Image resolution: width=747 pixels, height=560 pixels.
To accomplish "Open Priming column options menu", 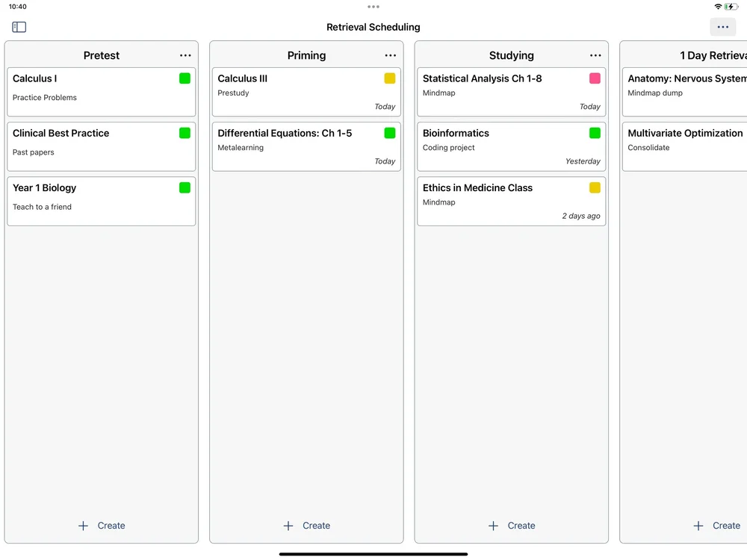I will click(391, 56).
